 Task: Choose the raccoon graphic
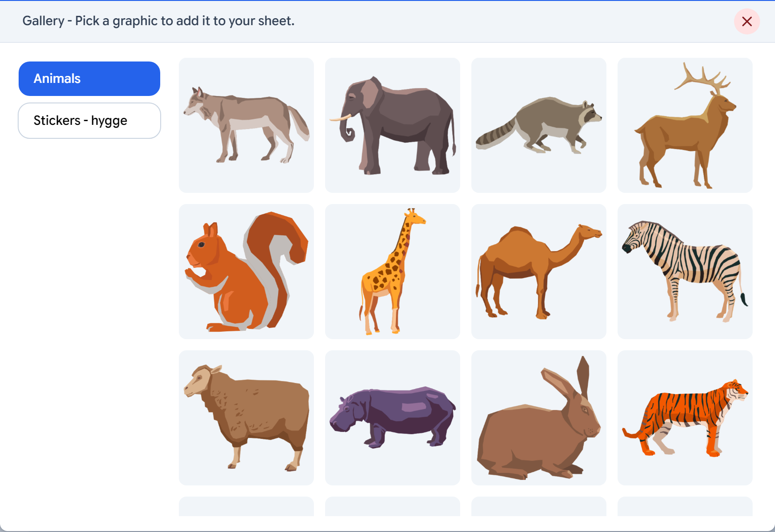[539, 125]
